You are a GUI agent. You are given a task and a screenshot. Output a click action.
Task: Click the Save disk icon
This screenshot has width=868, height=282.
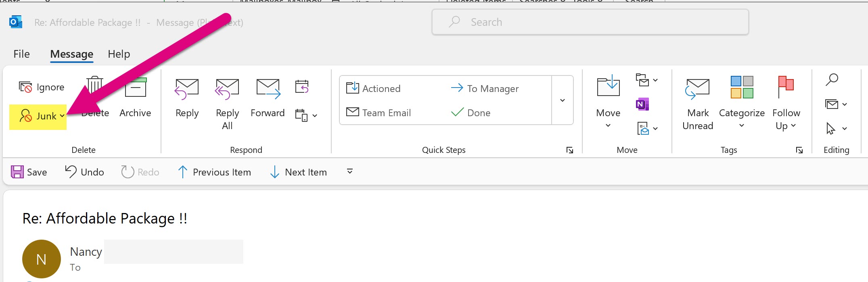[17, 172]
